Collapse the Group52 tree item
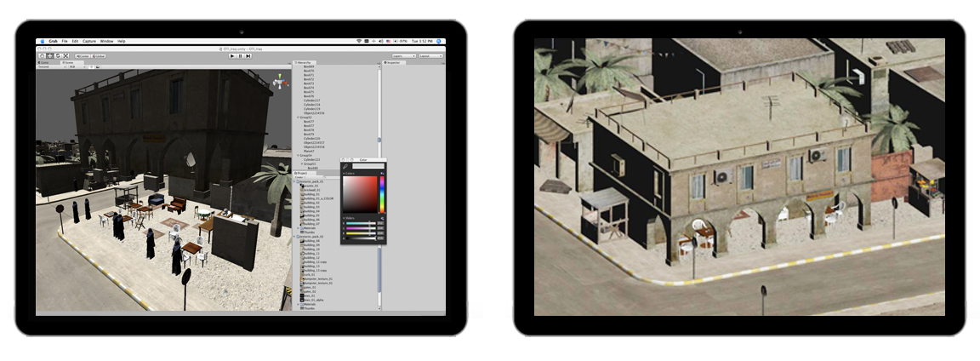 click(298, 117)
